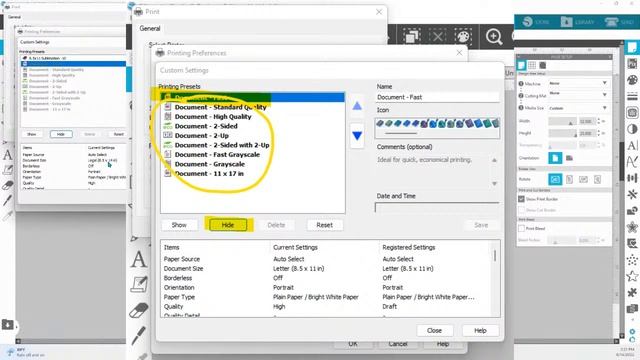The width and height of the screenshot is (640, 360).
Task: Click the Width value stepper arrows
Action: point(598,121)
